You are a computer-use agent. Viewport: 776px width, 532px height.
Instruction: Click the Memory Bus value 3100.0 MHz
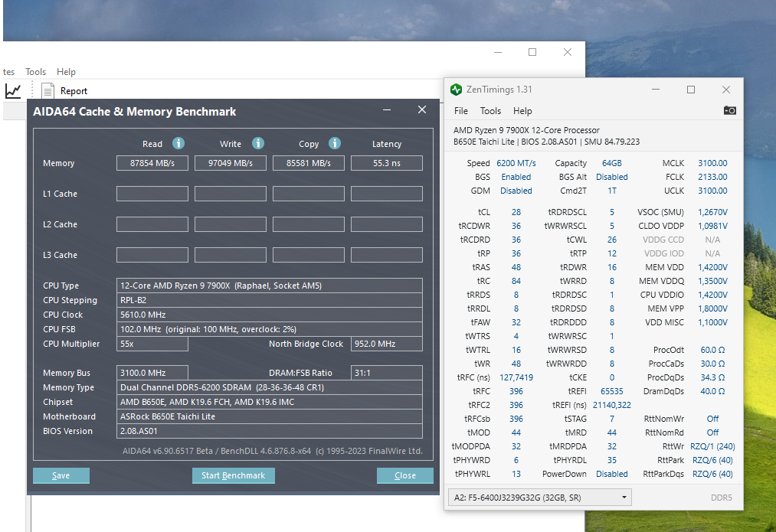coord(152,373)
